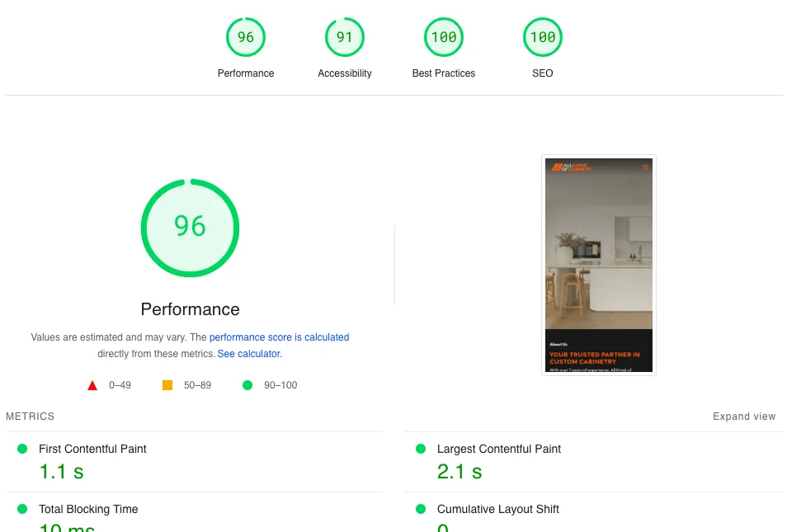
Task: Click the METRICS section heading
Action: pyautogui.click(x=31, y=417)
